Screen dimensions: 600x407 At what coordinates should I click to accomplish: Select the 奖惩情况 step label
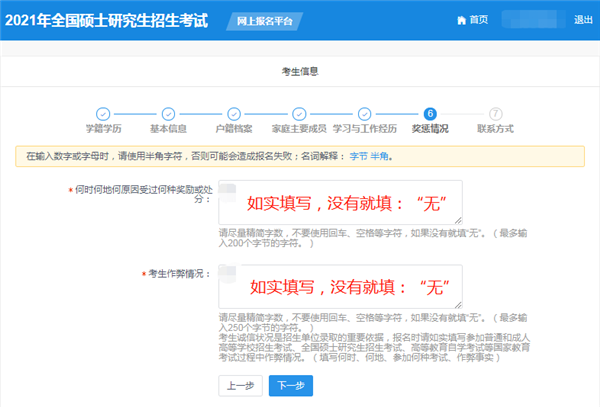pyautogui.click(x=430, y=129)
